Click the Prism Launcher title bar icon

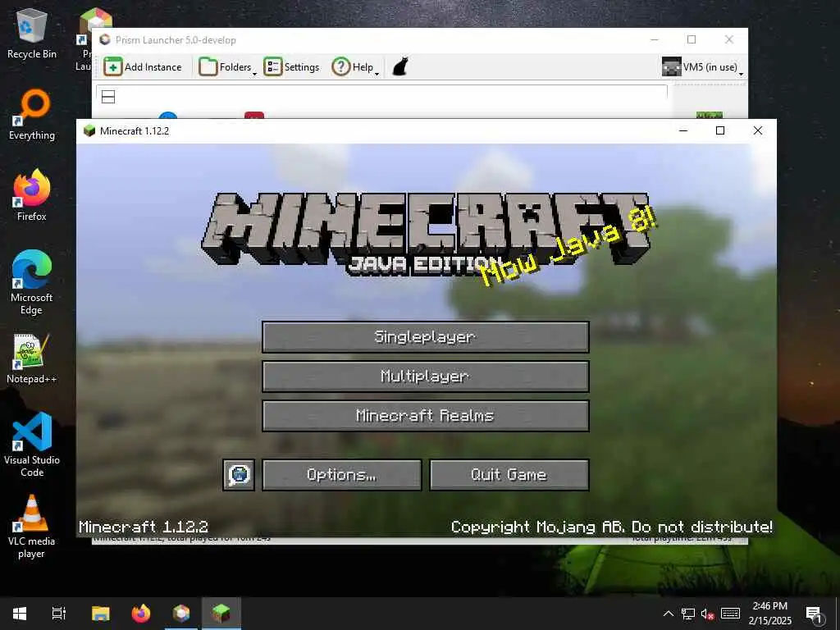tap(105, 39)
